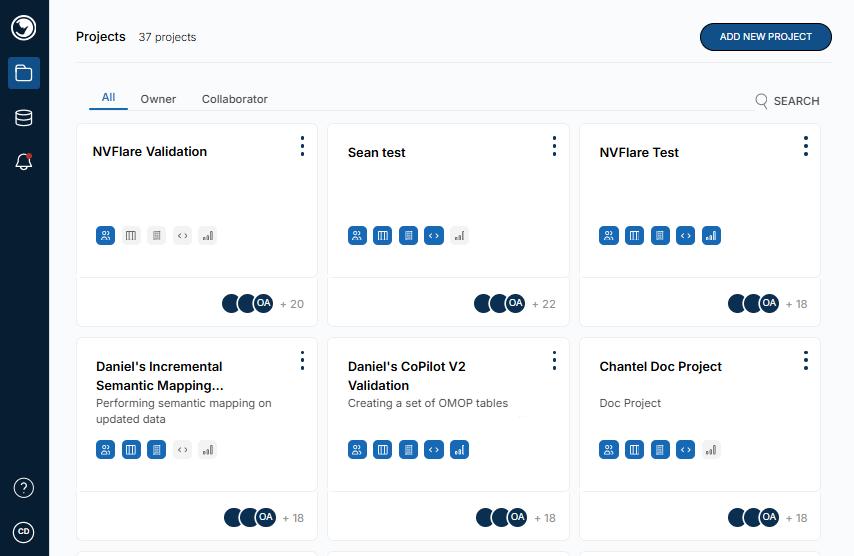Click table icon on Daniel's Incremental Semantic card
Screen dimensions: 854x556
point(131,450)
